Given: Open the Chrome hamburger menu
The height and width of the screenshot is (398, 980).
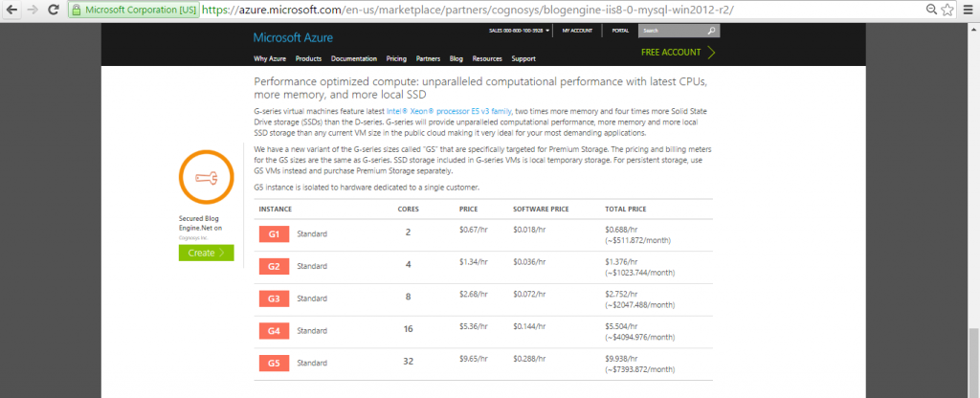Looking at the screenshot, I should click(968, 9).
